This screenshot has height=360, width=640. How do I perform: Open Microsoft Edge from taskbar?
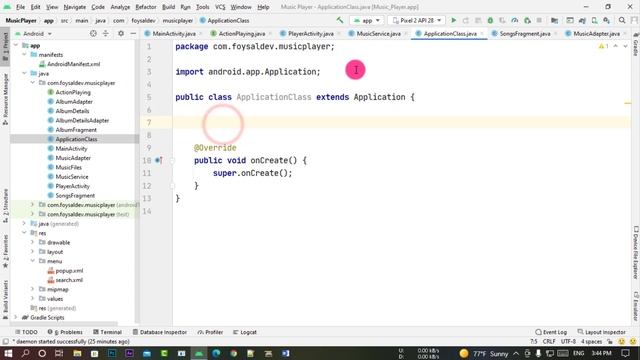point(216,353)
